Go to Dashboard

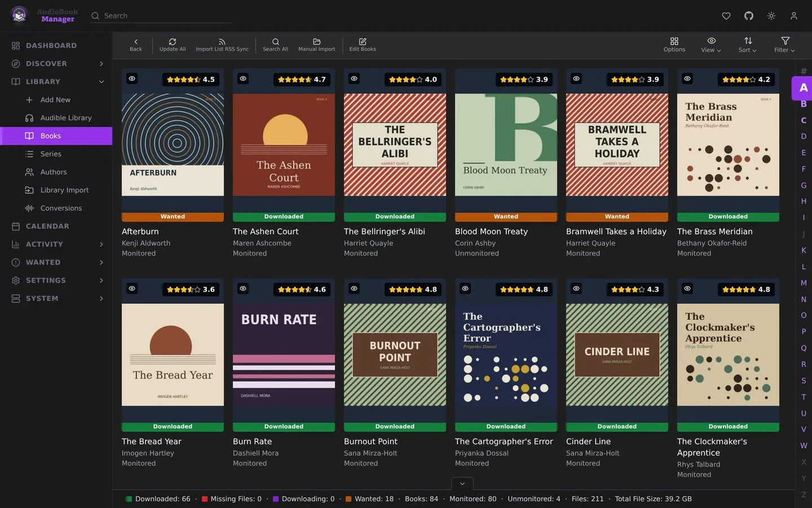(56, 46)
